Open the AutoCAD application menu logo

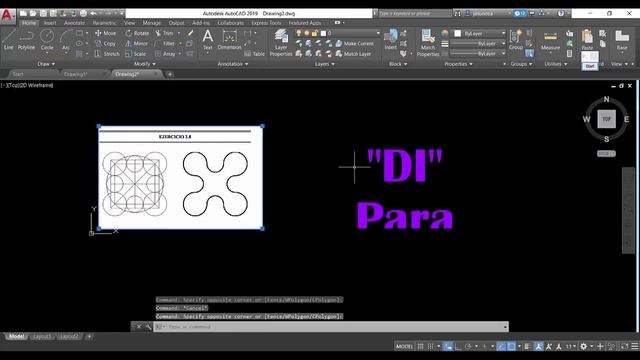pos(7,16)
